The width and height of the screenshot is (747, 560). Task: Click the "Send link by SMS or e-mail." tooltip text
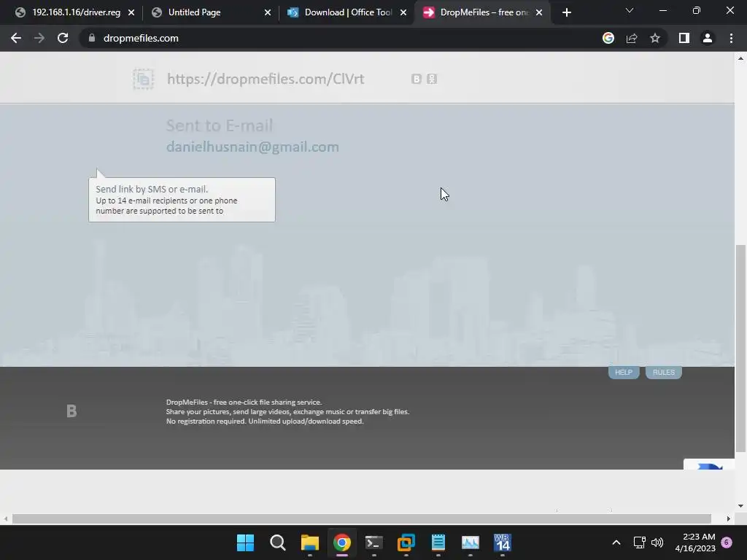click(152, 189)
